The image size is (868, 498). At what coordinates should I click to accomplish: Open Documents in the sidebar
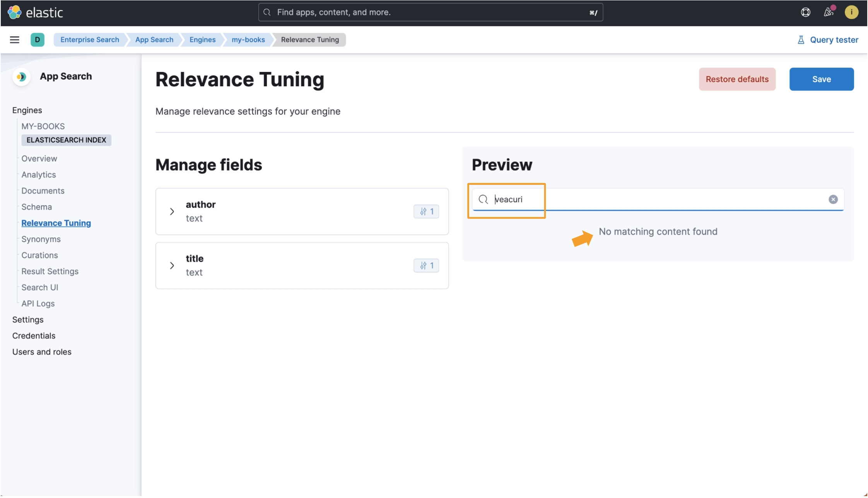point(43,191)
